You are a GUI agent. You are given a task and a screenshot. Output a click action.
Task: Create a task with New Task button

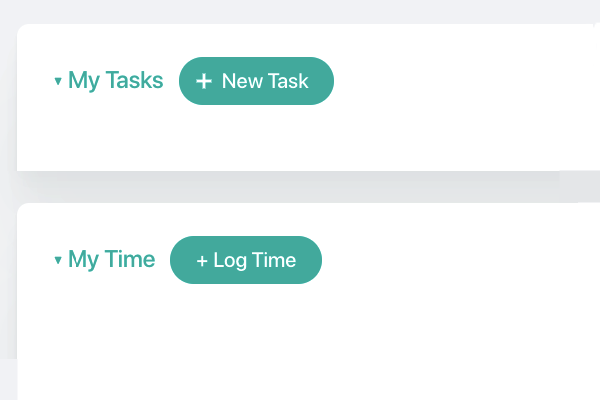(x=256, y=81)
